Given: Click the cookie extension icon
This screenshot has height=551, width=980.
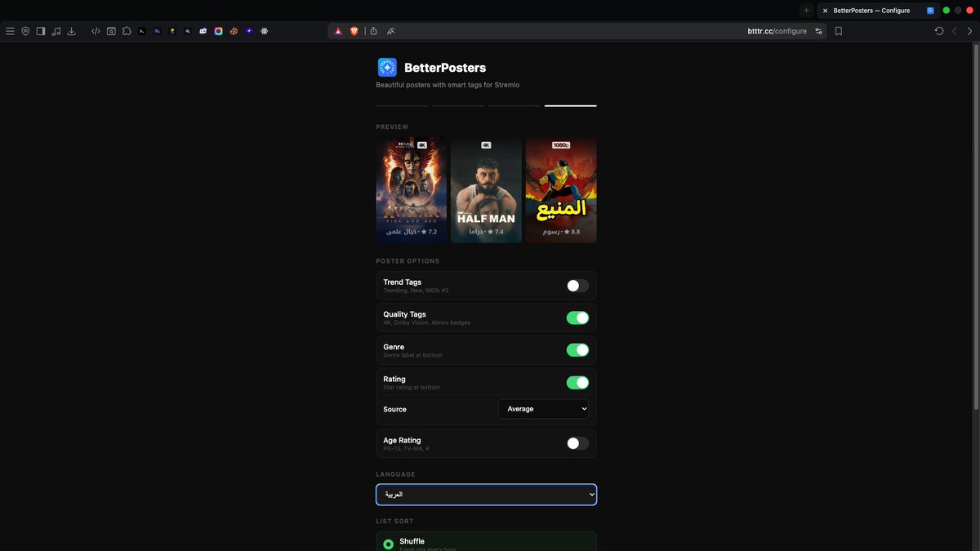Looking at the screenshot, I should (x=234, y=31).
